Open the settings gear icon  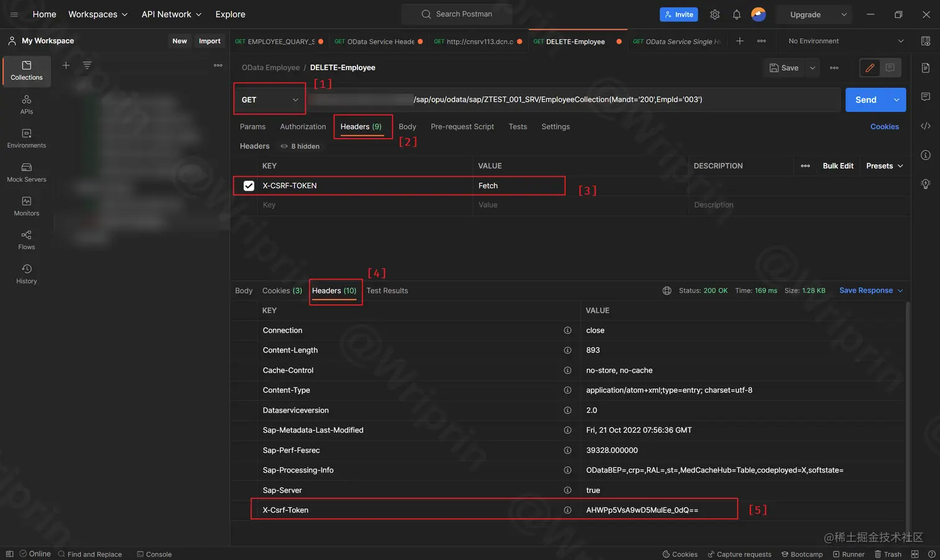pyautogui.click(x=715, y=14)
